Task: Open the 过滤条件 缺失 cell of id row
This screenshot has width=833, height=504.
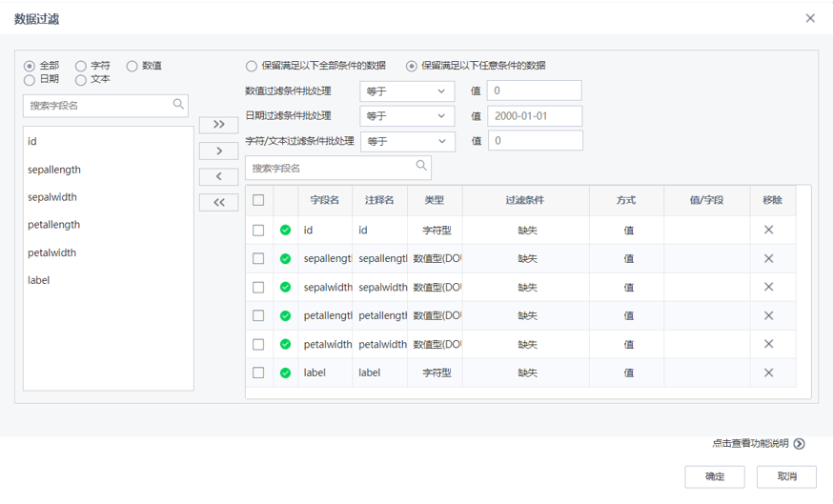Action: (526, 230)
